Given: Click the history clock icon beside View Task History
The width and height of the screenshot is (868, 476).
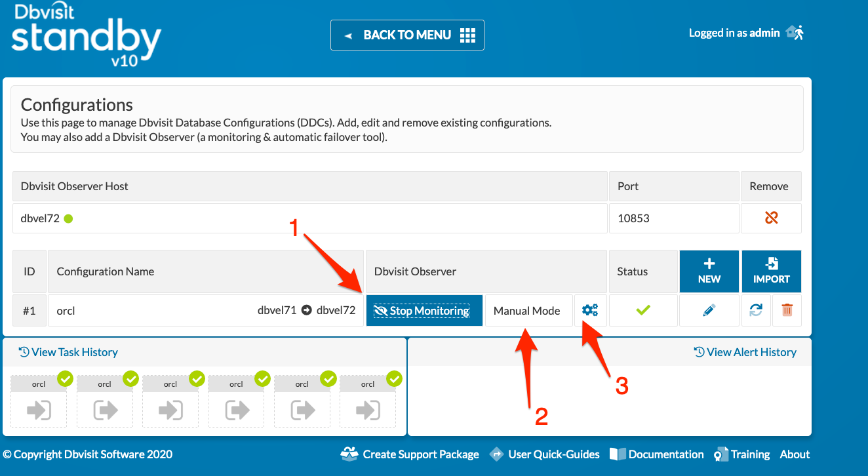Looking at the screenshot, I should tap(24, 352).
